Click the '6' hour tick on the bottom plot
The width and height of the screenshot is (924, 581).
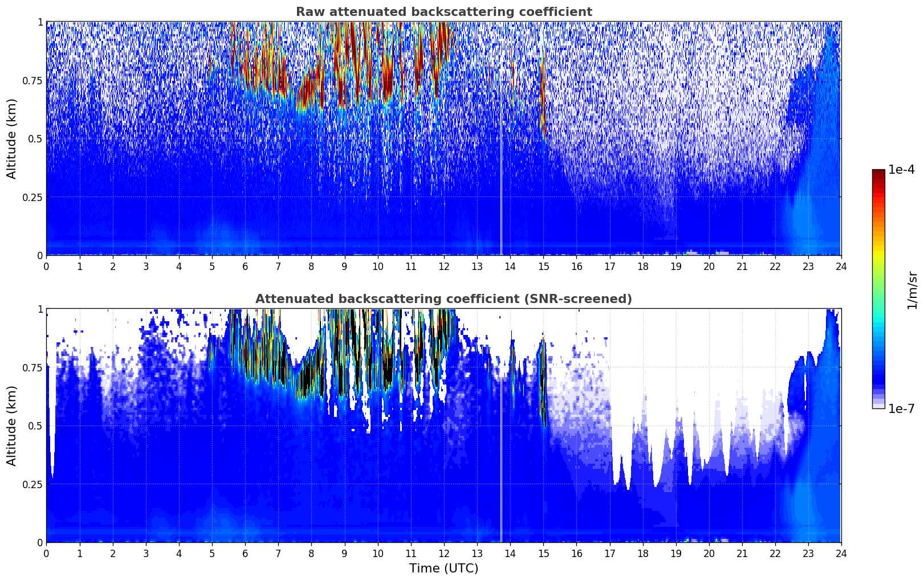tap(245, 553)
